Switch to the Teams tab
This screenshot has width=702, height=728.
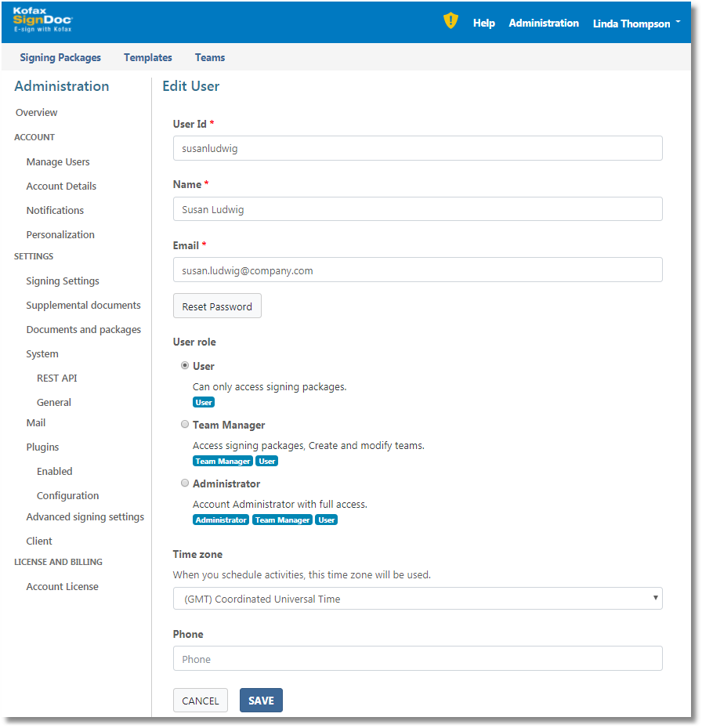pyautogui.click(x=210, y=57)
